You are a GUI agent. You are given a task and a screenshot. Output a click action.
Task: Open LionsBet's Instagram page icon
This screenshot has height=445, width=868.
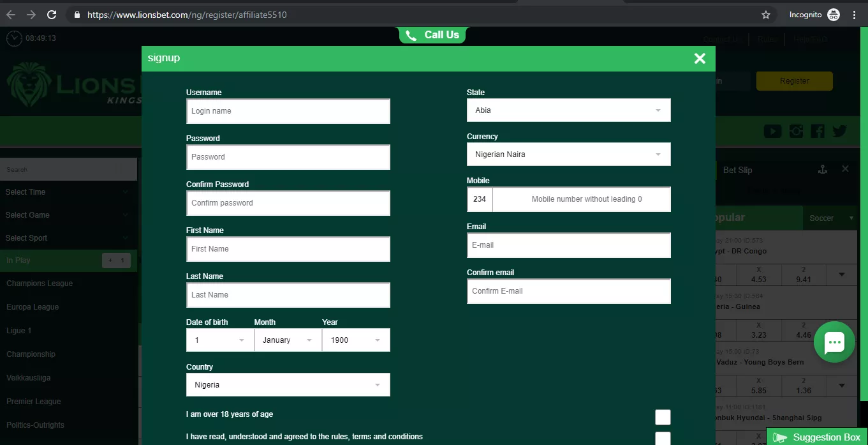795,130
